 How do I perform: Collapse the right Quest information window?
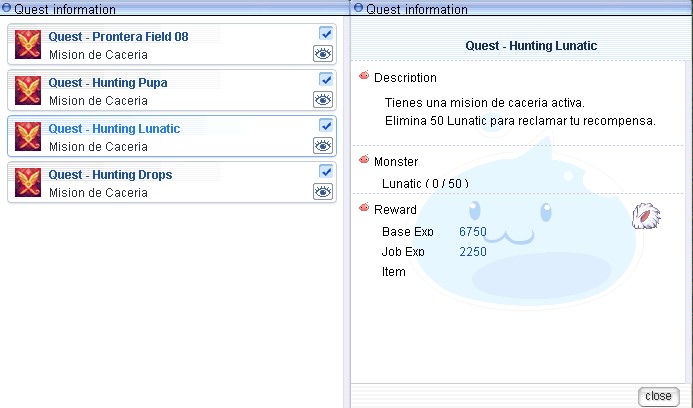358,8
